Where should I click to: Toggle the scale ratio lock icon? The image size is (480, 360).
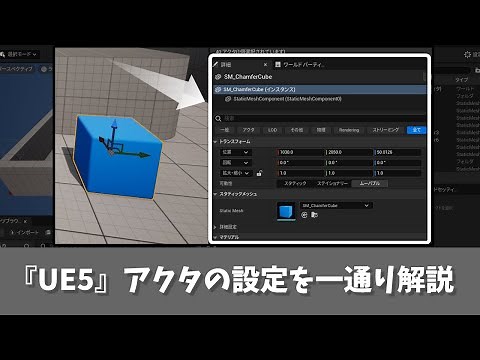pyautogui.click(x=259, y=173)
